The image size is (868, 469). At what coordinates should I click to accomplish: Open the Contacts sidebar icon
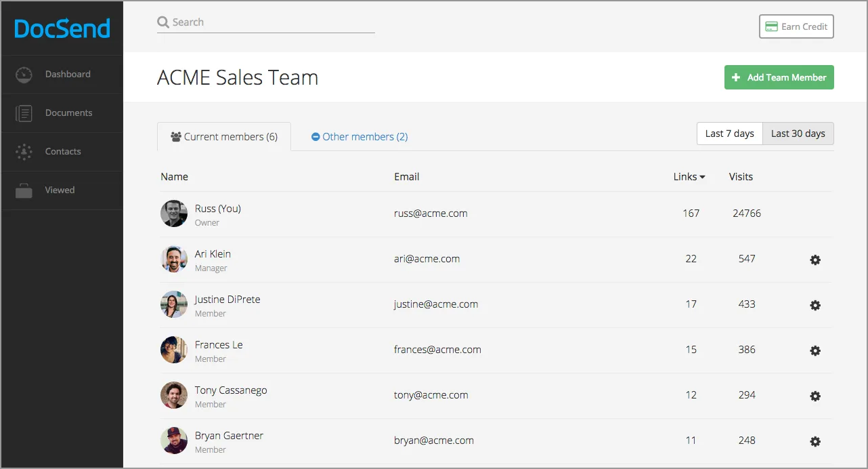[x=24, y=152]
